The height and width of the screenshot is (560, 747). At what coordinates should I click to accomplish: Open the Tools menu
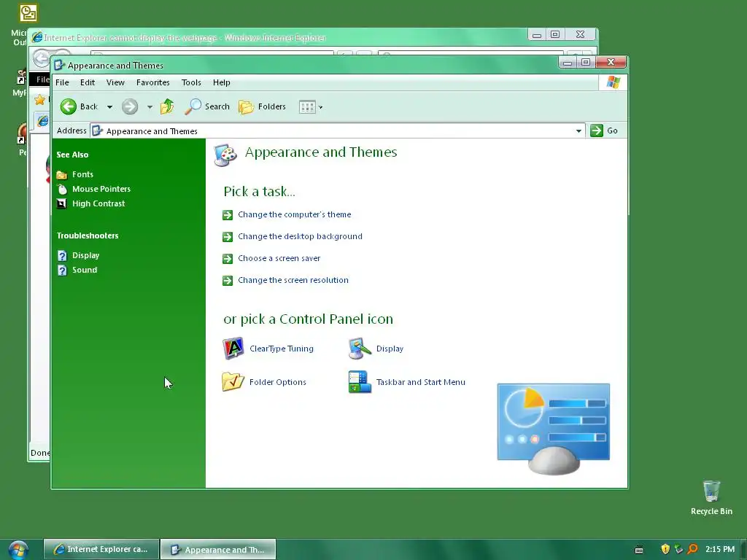191,82
